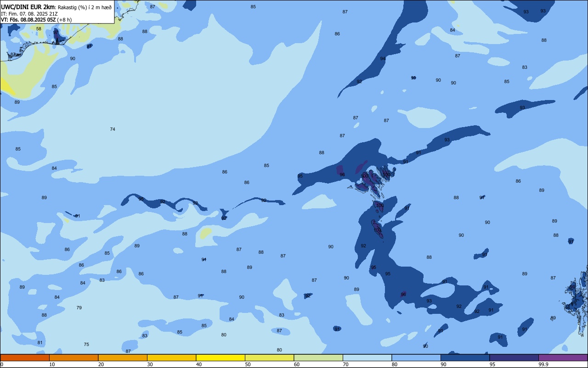Screen dimensions: 588x368
Task: Click the title text 'UWC/DINI EUR 2km'
Action: (x=28, y=7)
